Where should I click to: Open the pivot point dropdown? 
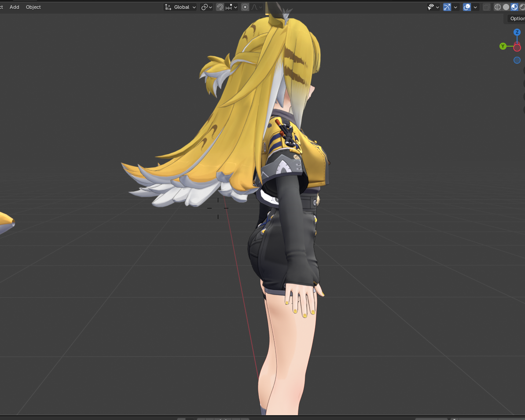[206, 7]
